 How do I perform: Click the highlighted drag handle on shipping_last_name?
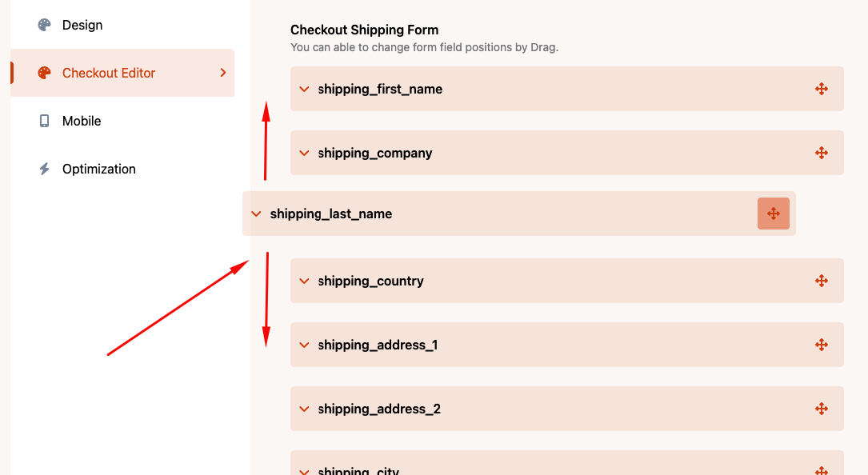point(773,214)
